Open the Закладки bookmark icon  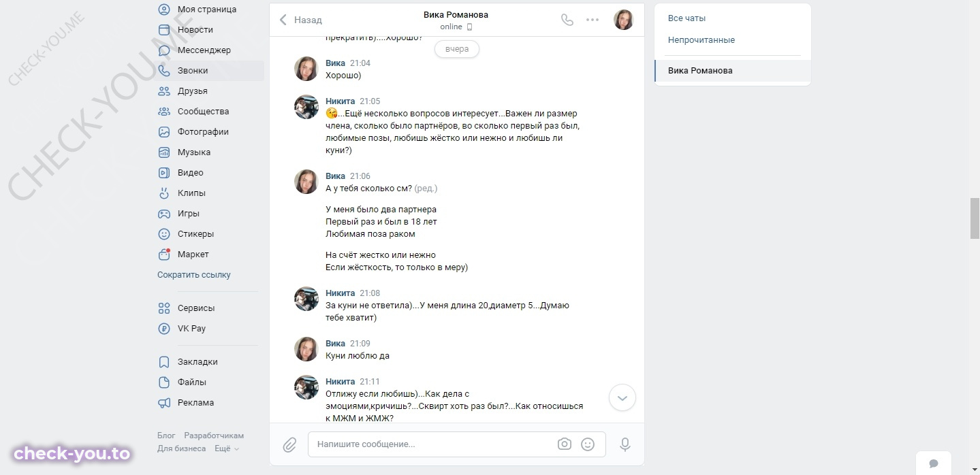point(164,362)
